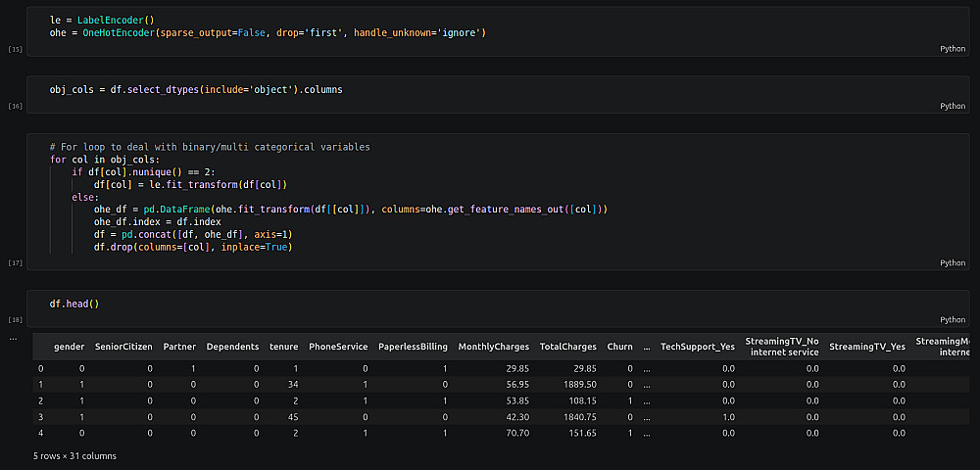980x470 pixels.
Task: Select the gender column header
Action: (69, 347)
